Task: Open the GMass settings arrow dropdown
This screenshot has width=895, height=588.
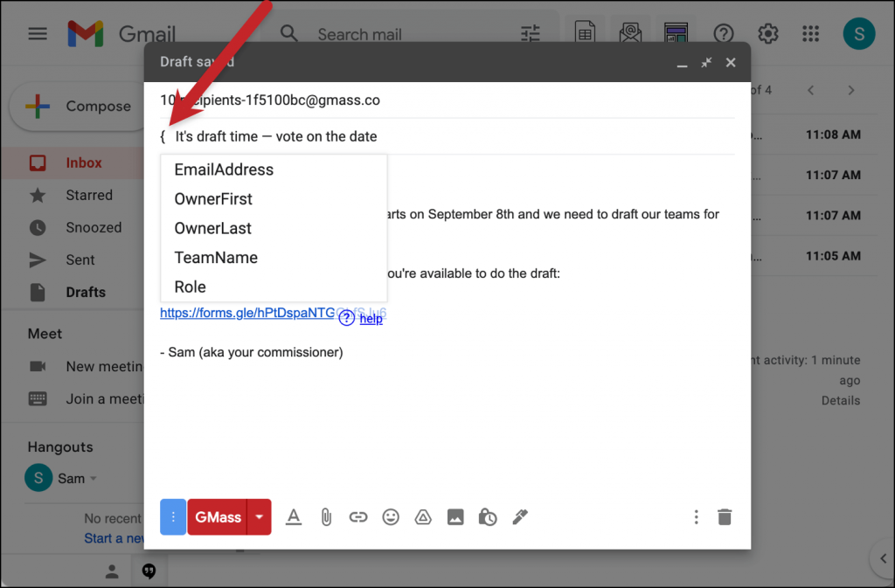Action: pyautogui.click(x=256, y=516)
